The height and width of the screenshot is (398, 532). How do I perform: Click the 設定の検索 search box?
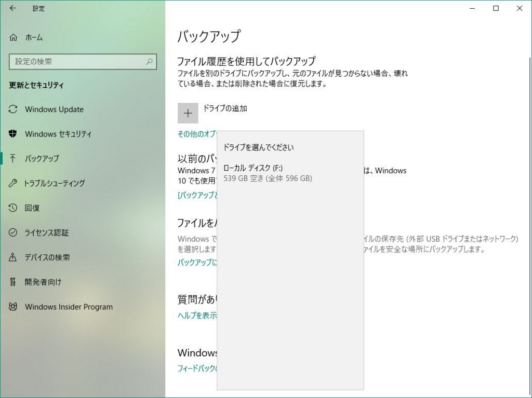click(82, 61)
